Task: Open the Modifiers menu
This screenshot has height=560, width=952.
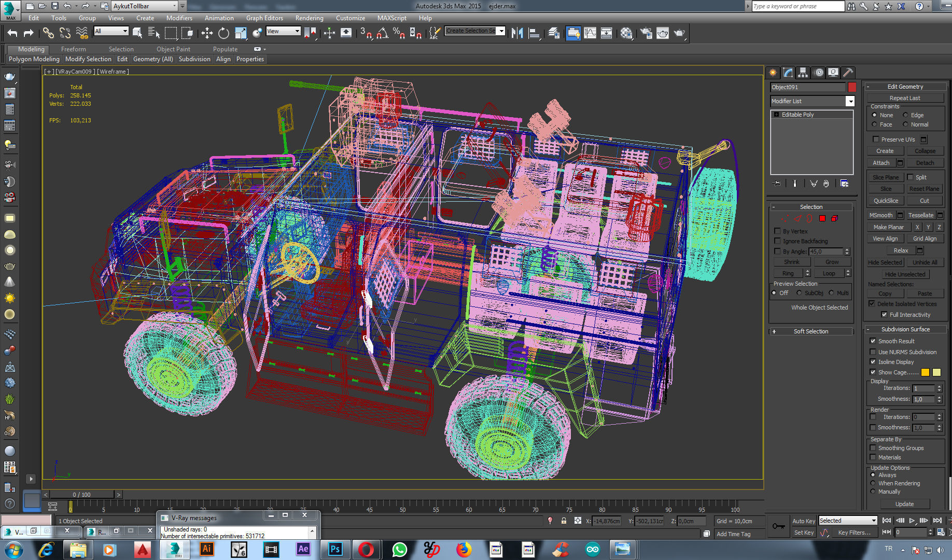Action: click(x=179, y=18)
